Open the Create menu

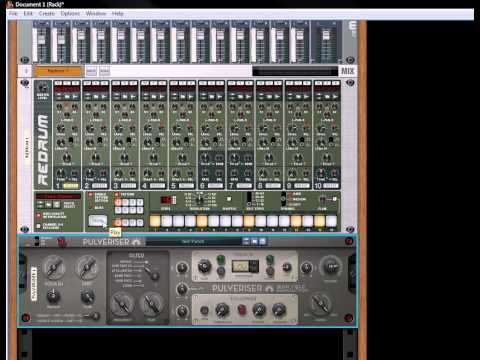(47, 14)
